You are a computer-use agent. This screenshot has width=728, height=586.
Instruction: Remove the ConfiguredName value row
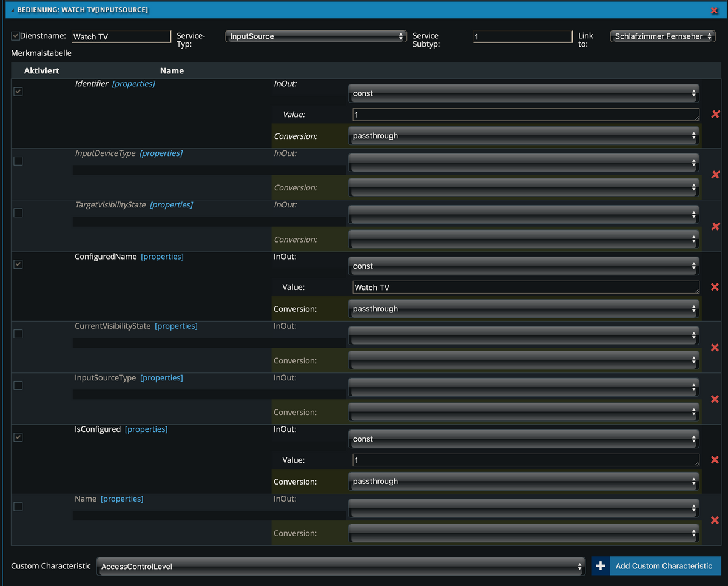click(715, 287)
